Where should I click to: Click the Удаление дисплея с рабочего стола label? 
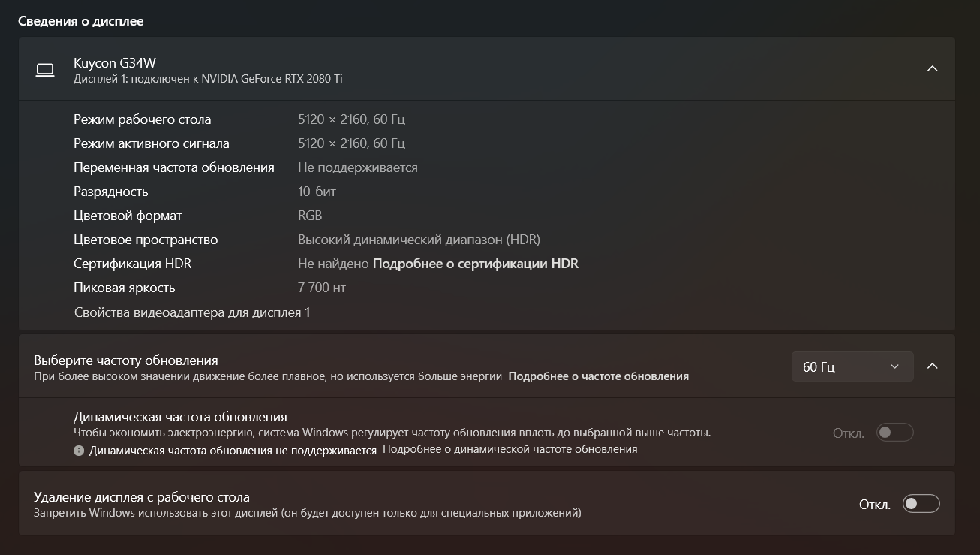pyautogui.click(x=142, y=497)
